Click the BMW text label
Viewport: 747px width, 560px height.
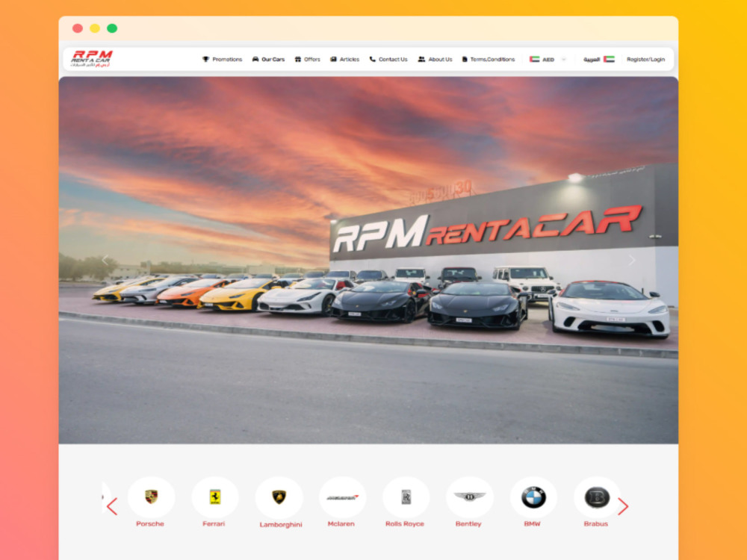click(x=532, y=524)
